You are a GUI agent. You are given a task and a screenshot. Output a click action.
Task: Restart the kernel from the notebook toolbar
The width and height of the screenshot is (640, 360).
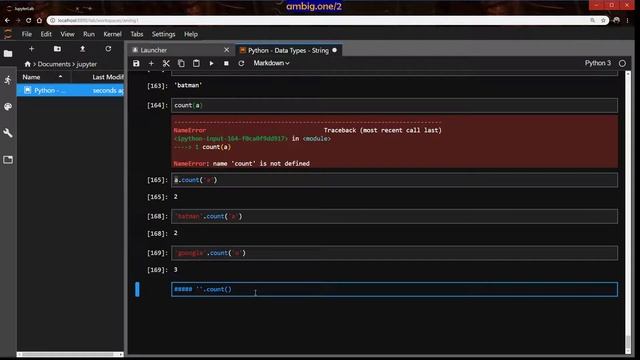tap(241, 63)
